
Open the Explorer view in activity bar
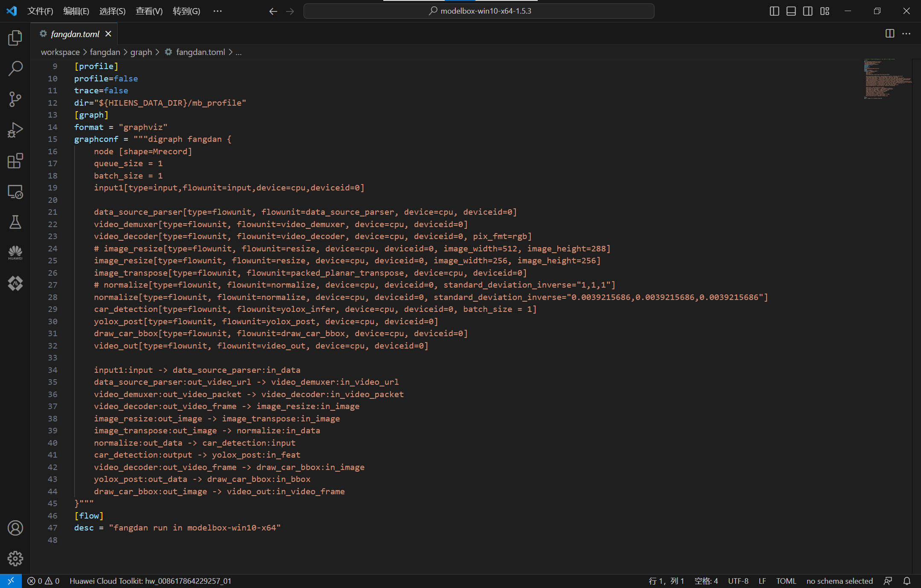click(15, 38)
